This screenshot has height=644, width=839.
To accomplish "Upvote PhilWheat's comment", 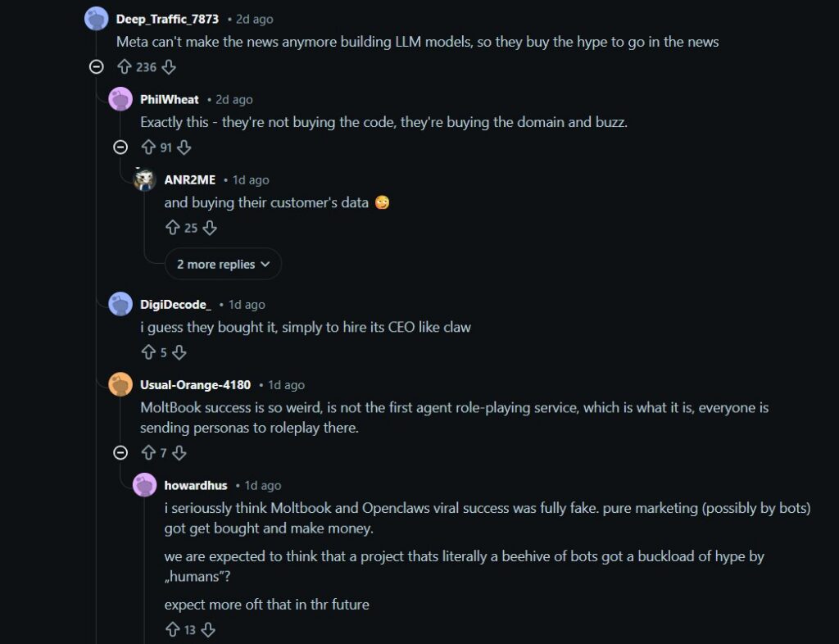I will pyautogui.click(x=147, y=147).
